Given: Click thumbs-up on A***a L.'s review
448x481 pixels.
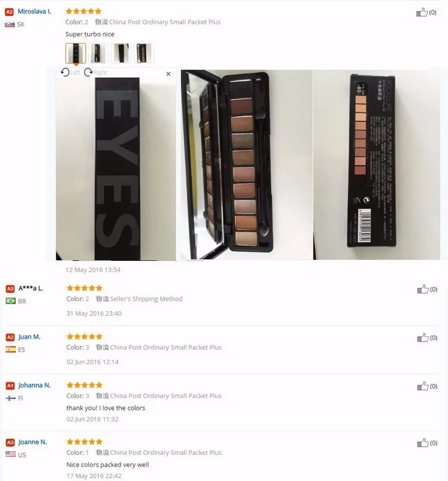Looking at the screenshot, I should pos(423,289).
